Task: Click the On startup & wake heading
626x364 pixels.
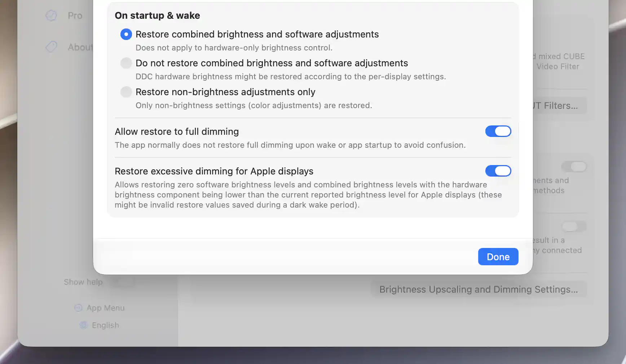Action: tap(157, 15)
